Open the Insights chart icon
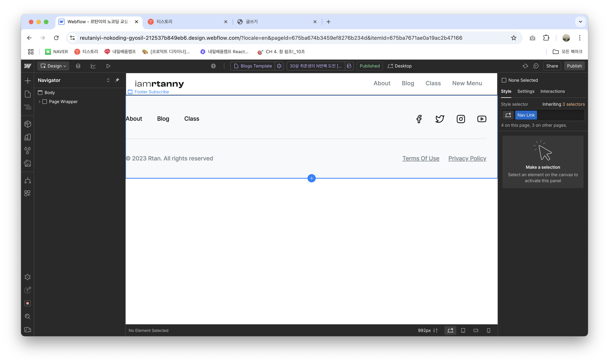The image size is (609, 364). pyautogui.click(x=93, y=66)
